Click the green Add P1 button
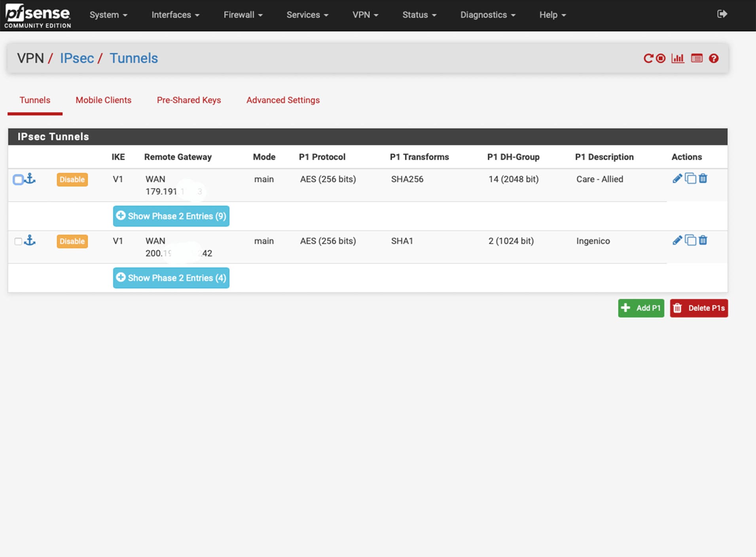Viewport: 756px width, 557px height. click(x=641, y=308)
